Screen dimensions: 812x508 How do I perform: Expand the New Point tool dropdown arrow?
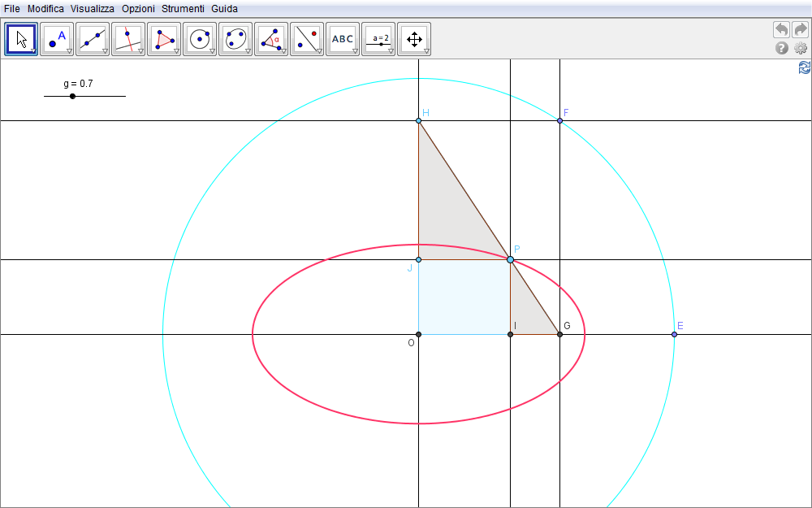click(x=69, y=51)
